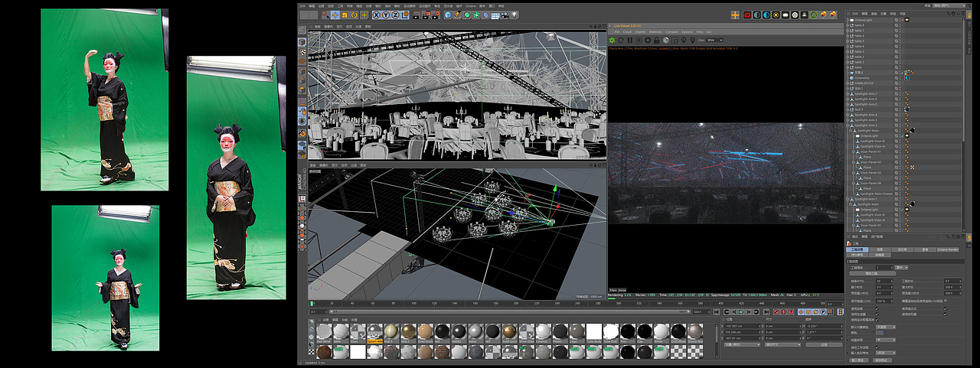Open Live Viewer Cloud menu
Image resolution: width=980 pixels, height=368 pixels.
pyautogui.click(x=627, y=32)
